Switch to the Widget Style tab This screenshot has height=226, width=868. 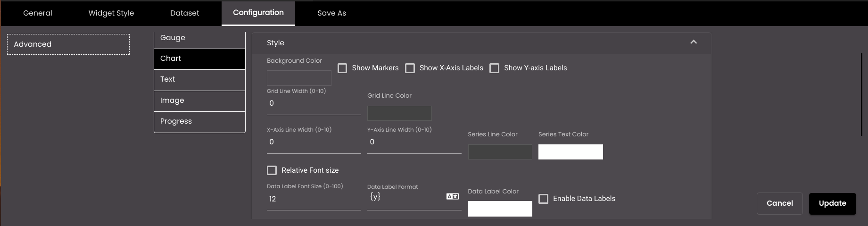(111, 13)
